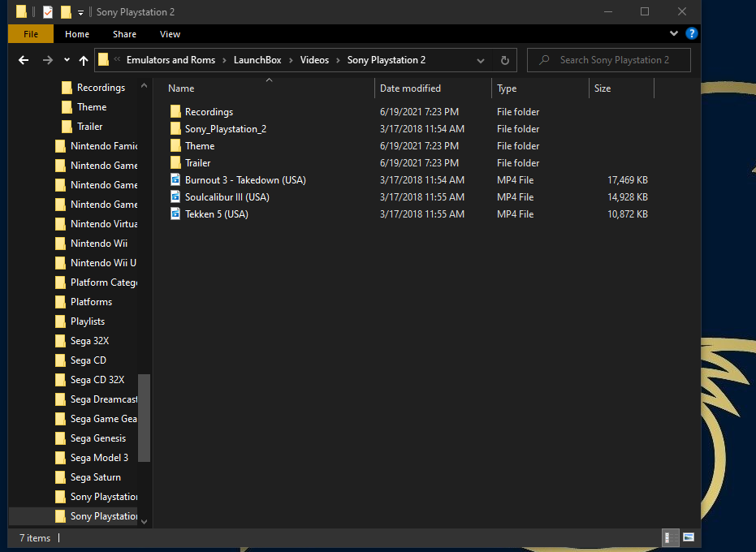Switch to the Share ribbon tab
Viewport: 756px width, 552px height.
coord(124,34)
